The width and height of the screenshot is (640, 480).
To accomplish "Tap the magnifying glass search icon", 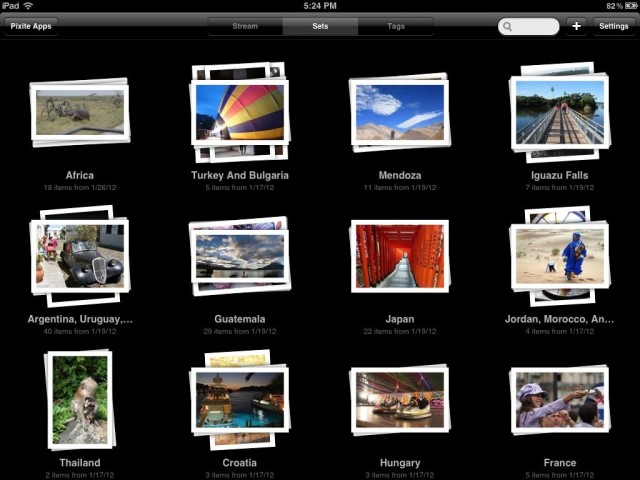I will [510, 27].
